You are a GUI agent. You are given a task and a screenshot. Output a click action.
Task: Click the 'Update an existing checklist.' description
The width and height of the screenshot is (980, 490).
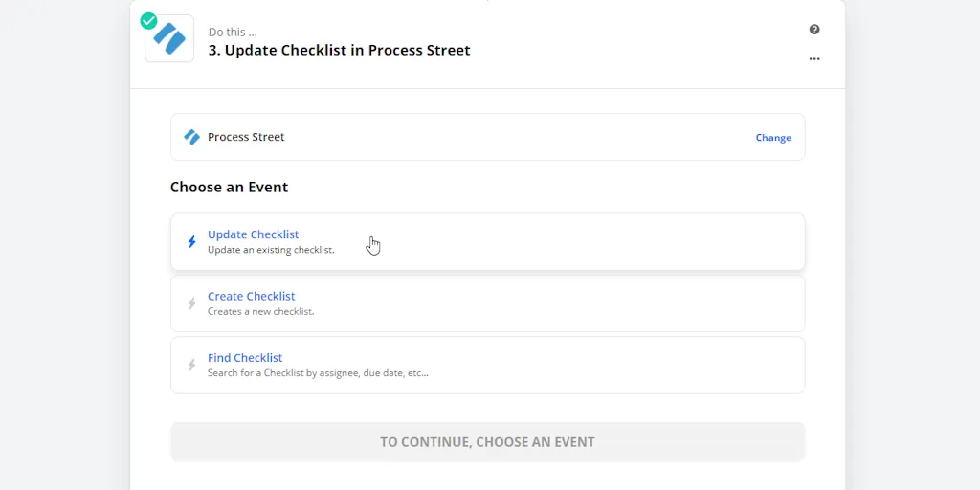coord(271,250)
